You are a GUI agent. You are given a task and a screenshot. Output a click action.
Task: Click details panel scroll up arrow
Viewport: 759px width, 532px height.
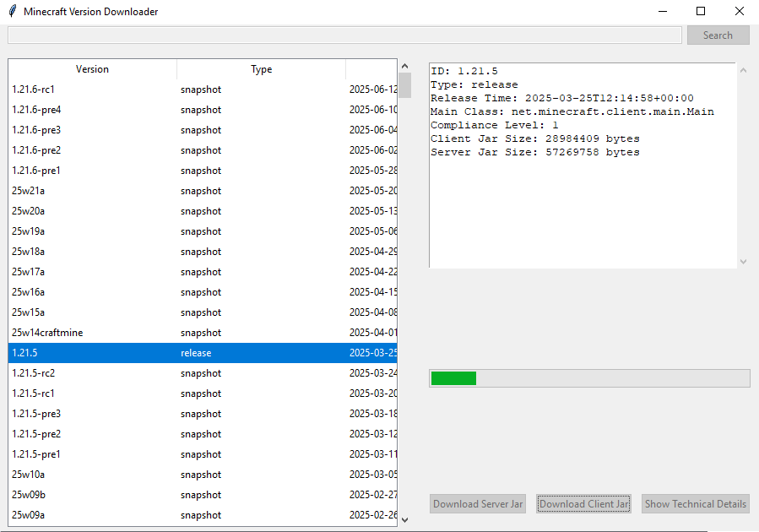(x=744, y=70)
